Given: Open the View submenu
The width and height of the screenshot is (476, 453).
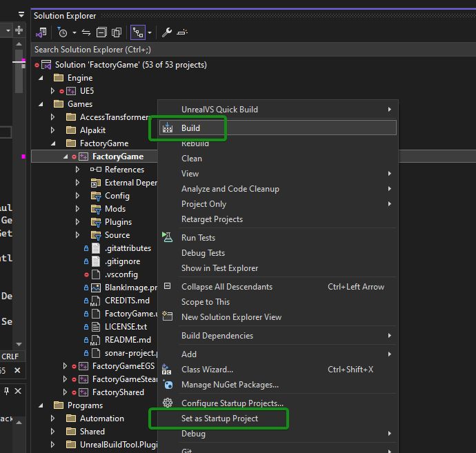Looking at the screenshot, I should click(x=278, y=174).
